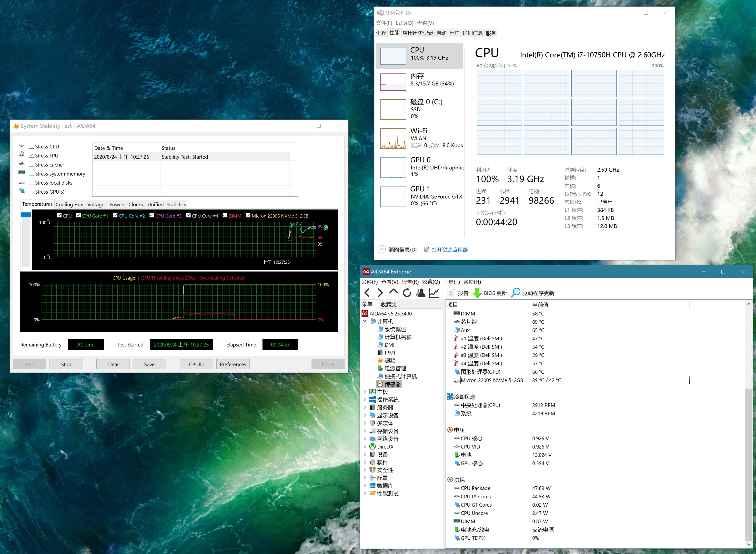Open the 打开资源监视器 link
The image size is (756, 554).
[x=449, y=250]
